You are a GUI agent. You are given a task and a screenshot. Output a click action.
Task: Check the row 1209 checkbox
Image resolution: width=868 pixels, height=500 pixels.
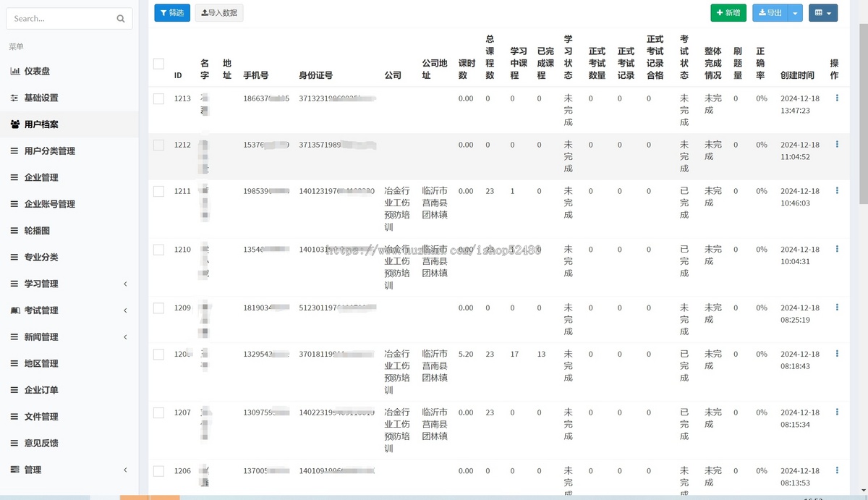pos(158,308)
